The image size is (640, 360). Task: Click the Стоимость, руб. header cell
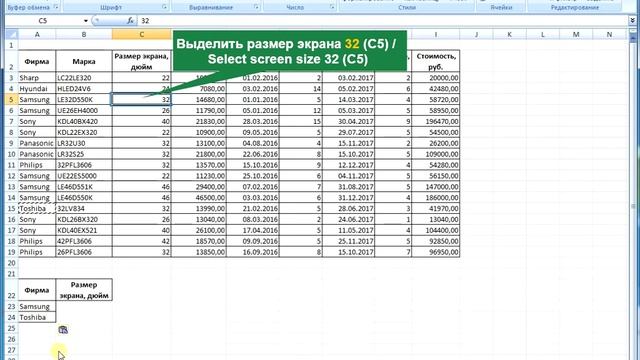(x=436, y=61)
